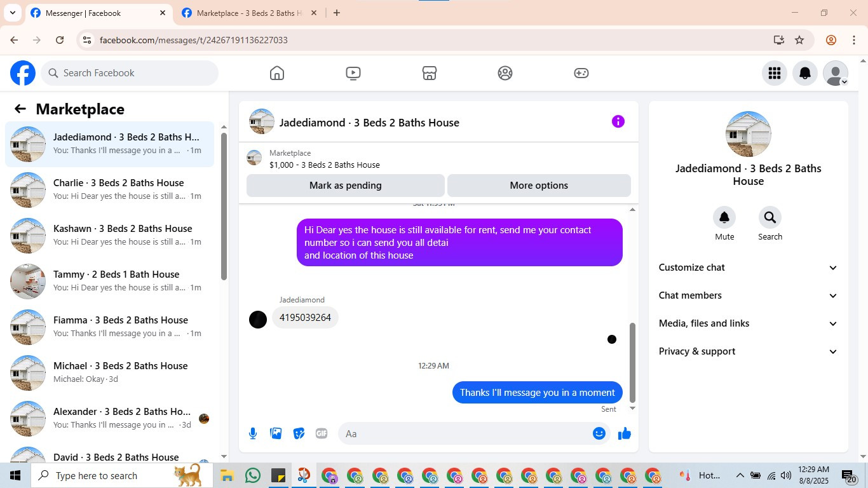The height and width of the screenshot is (488, 868).
Task: Open conversation information purple icon
Action: (x=618, y=121)
